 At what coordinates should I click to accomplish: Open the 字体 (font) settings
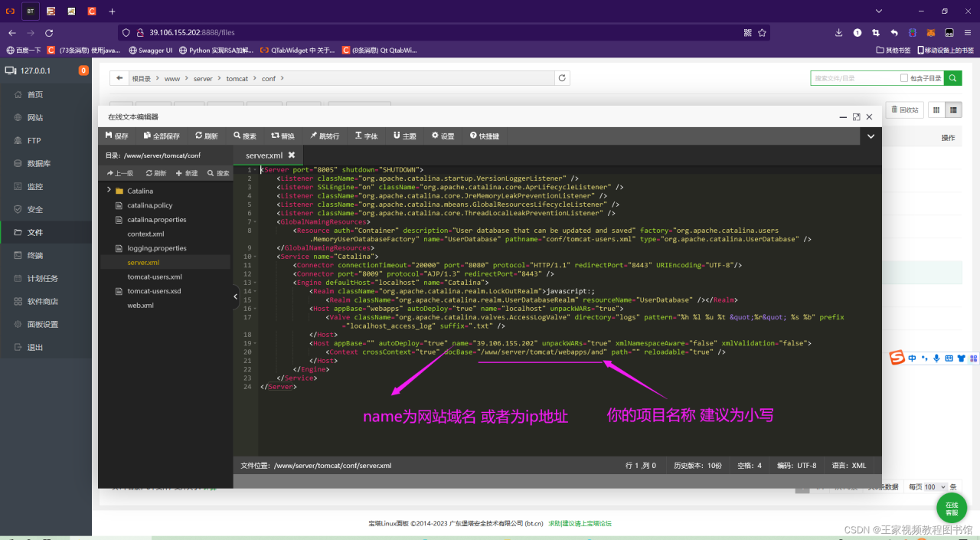click(366, 136)
